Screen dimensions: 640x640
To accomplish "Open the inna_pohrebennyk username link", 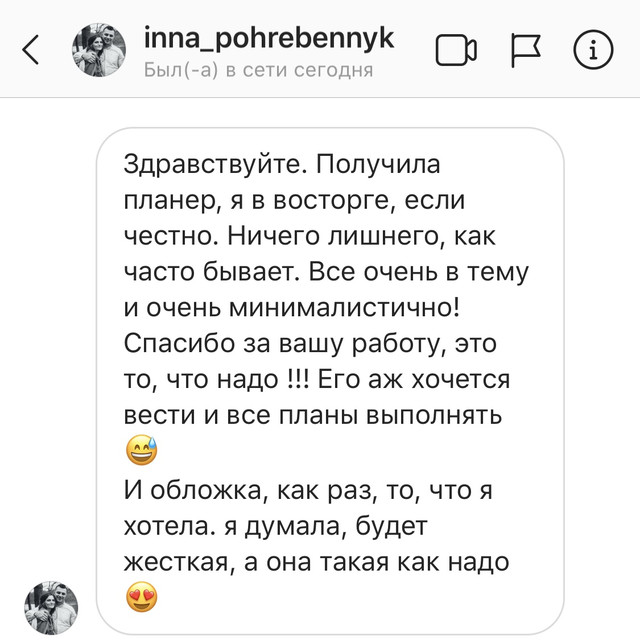I will click(x=269, y=38).
